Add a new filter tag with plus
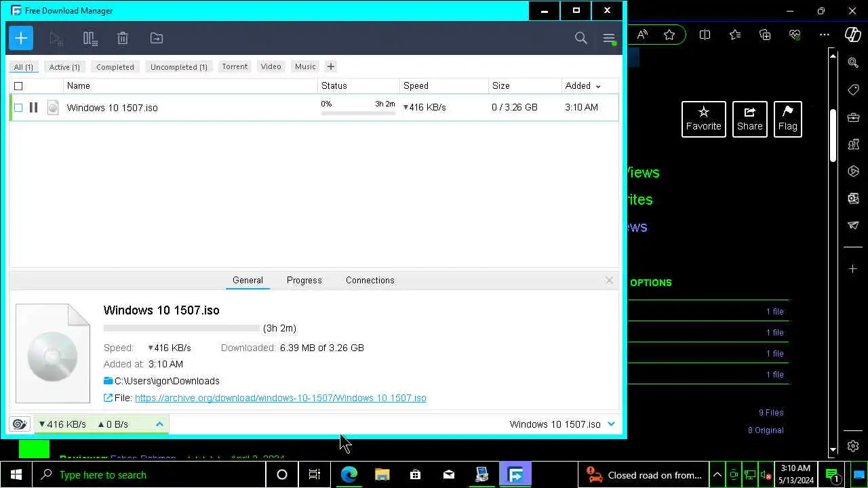This screenshot has width=868, height=488. tap(331, 66)
